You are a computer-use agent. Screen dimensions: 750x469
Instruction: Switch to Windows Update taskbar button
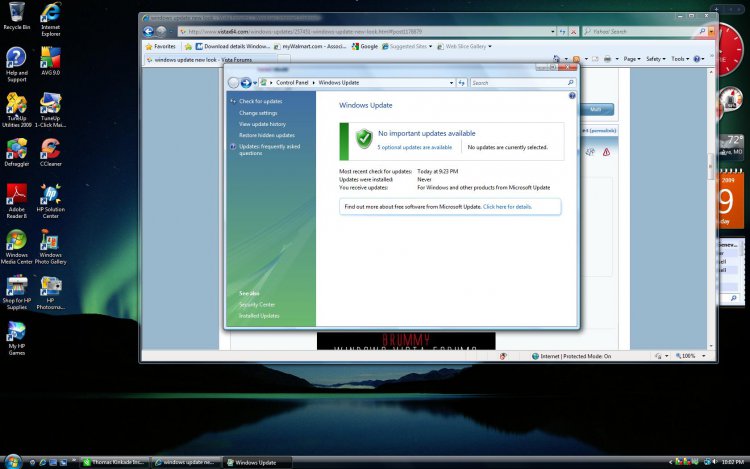[x=258, y=462]
